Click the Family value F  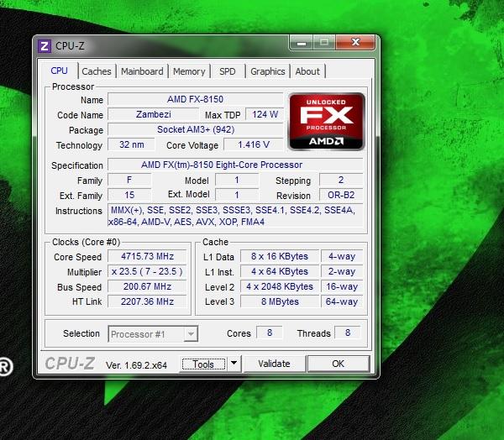129,180
